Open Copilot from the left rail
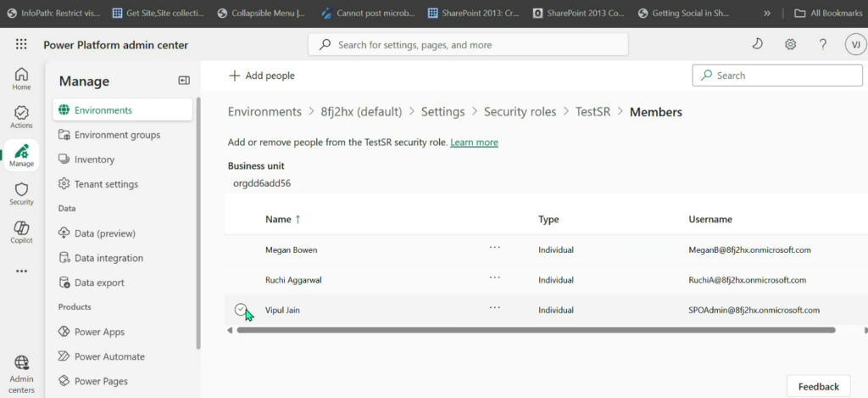Image resolution: width=868 pixels, height=398 pixels. [21, 232]
